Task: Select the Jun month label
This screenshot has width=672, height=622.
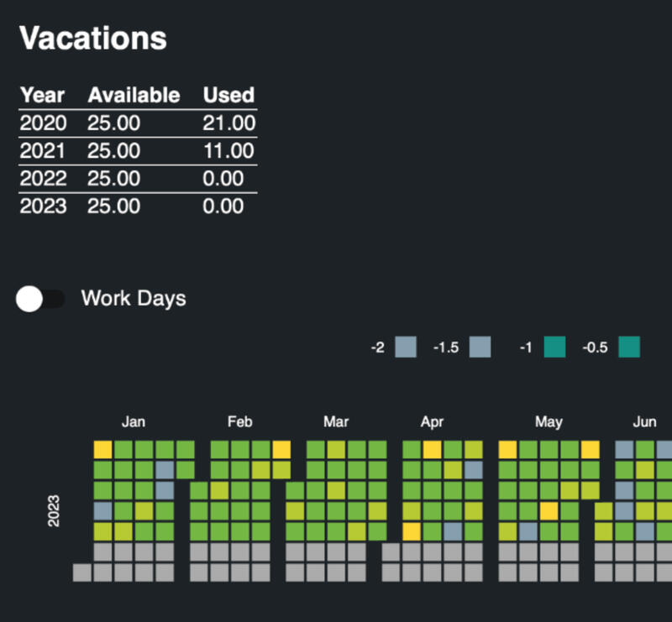Action: pyautogui.click(x=644, y=421)
